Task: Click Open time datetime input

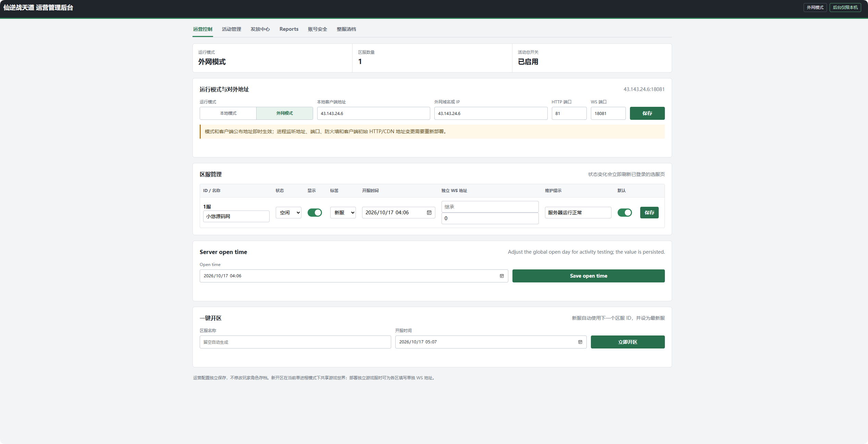Action: [354, 276]
